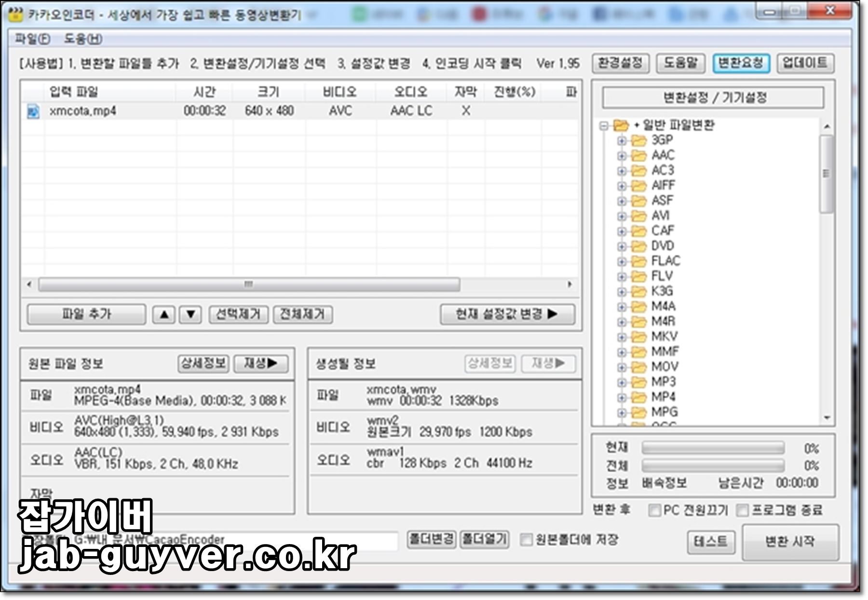Click the 오디오 column header
This screenshot has width=868, height=600.
tap(411, 92)
